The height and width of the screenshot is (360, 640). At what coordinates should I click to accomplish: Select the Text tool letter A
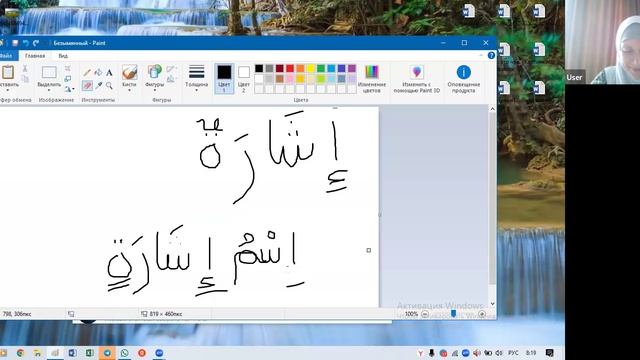109,73
